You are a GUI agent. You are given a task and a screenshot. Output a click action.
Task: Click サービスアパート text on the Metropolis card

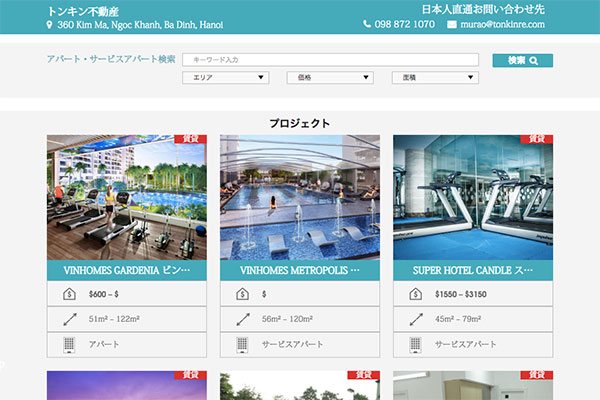click(x=292, y=344)
